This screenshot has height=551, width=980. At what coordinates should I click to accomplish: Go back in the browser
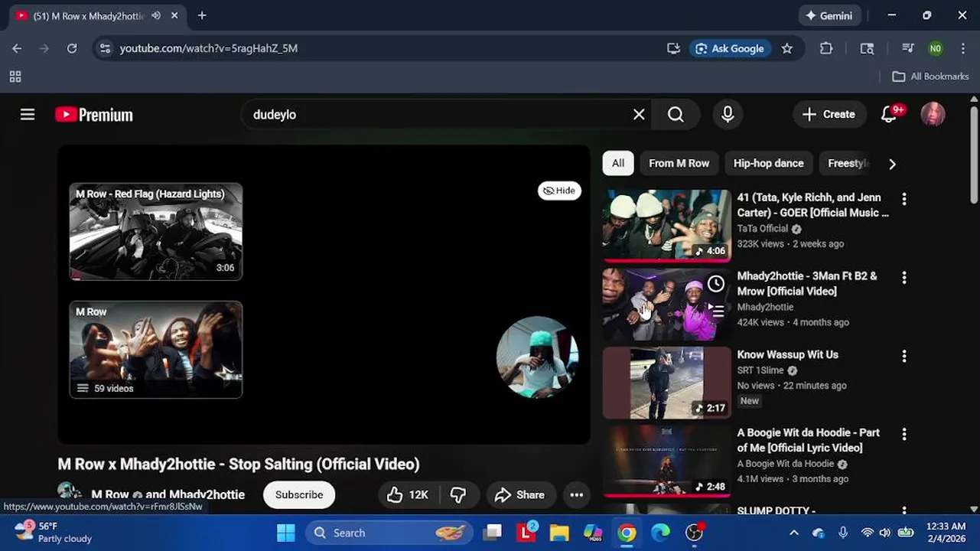click(17, 48)
